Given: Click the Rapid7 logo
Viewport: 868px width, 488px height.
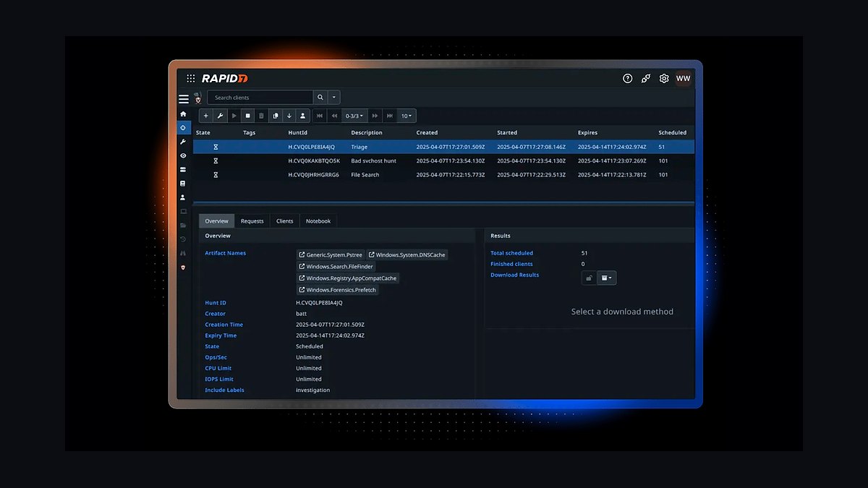Looking at the screenshot, I should tap(224, 78).
